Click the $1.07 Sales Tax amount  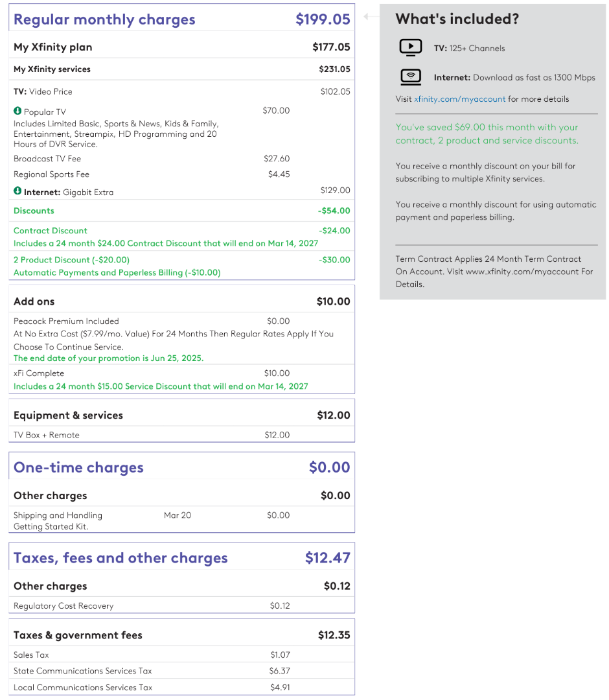point(280,655)
